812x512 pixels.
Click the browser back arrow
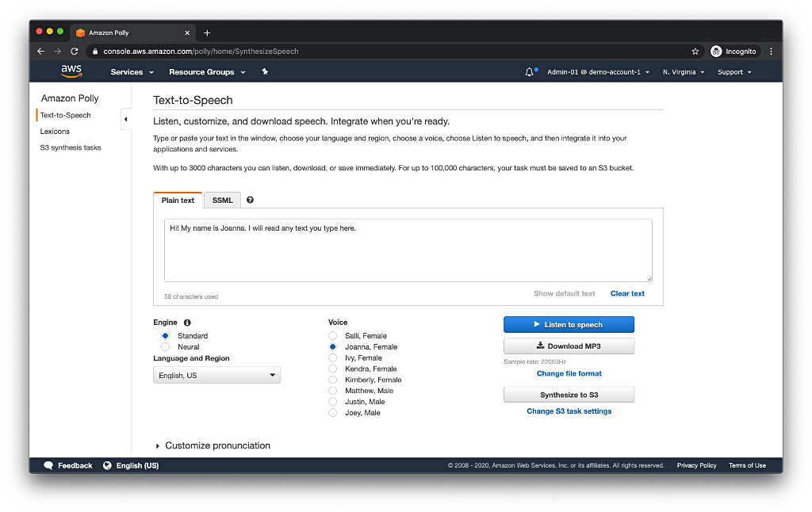[41, 52]
